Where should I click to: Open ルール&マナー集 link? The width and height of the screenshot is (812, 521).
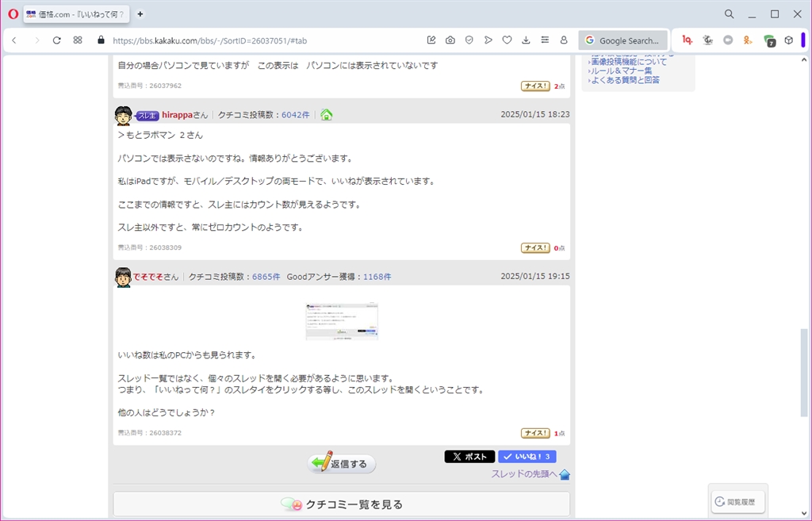pyautogui.click(x=622, y=71)
